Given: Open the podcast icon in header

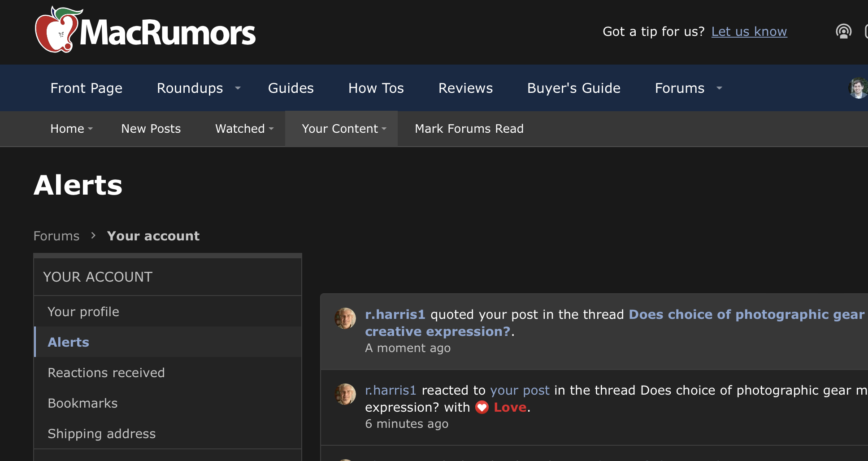Looking at the screenshot, I should (x=843, y=31).
